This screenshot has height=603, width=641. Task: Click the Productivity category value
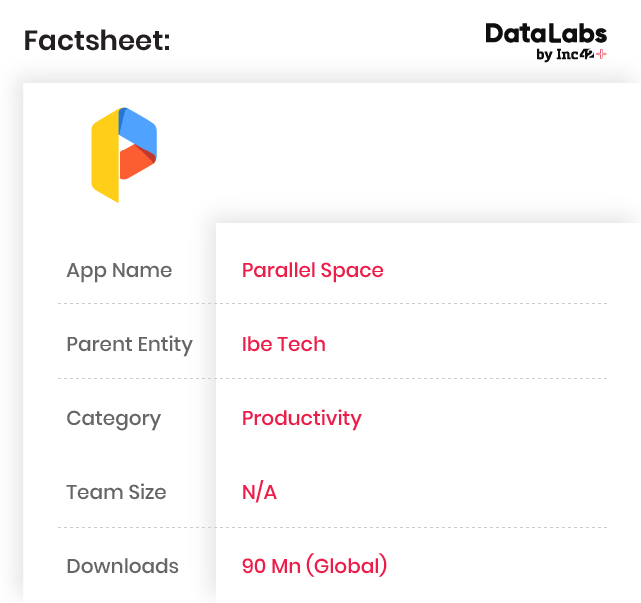[301, 418]
